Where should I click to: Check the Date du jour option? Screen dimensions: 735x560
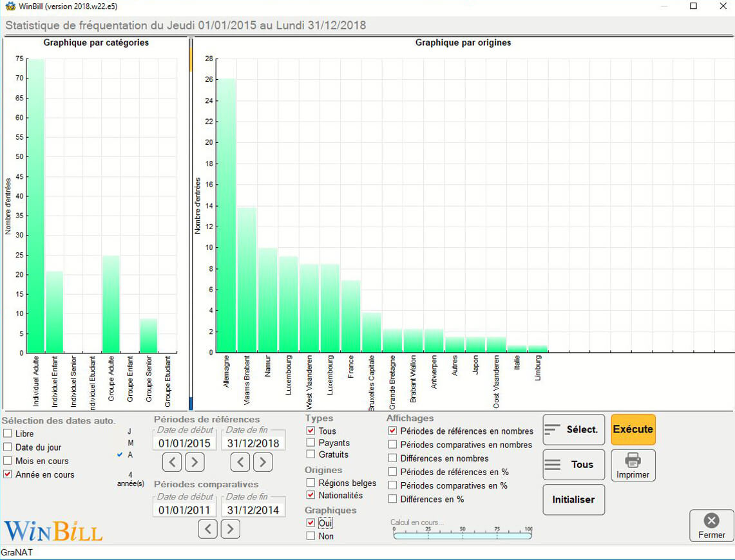(x=8, y=447)
